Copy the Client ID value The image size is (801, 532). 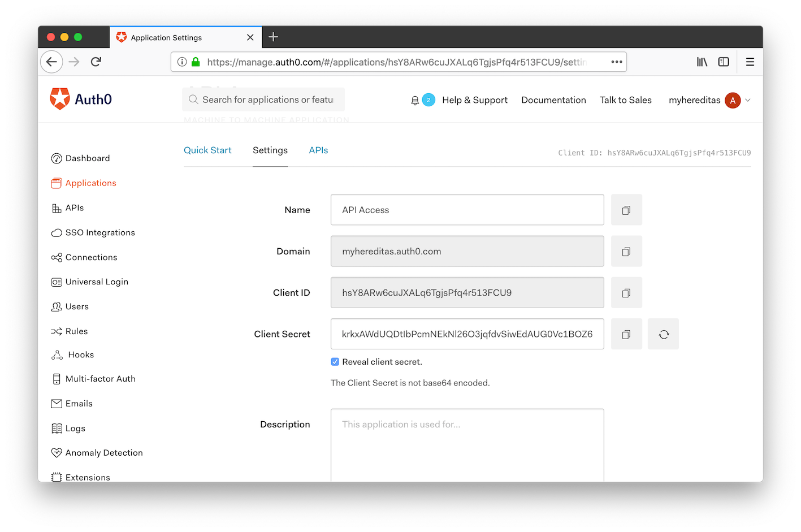(626, 292)
